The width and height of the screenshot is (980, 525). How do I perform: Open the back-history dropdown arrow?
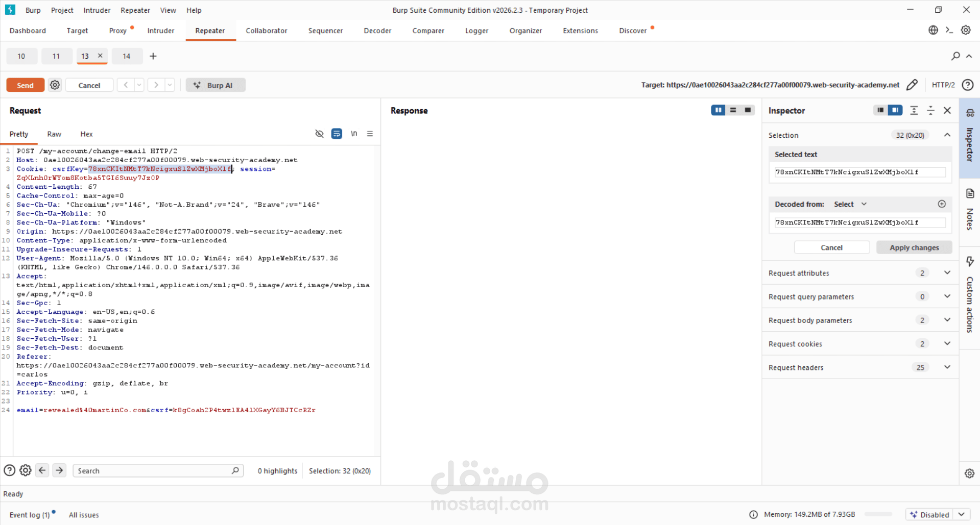click(x=139, y=85)
